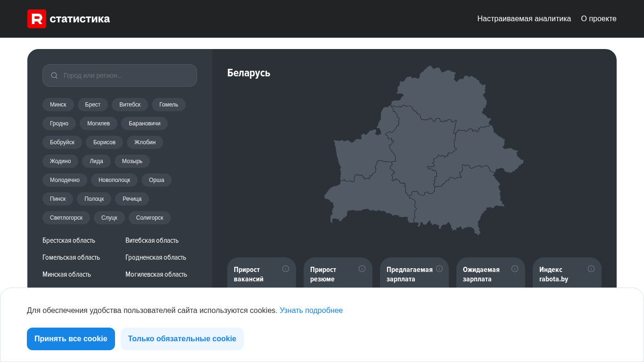
Task: Choose Только обязательные cookie
Action: coord(182,339)
